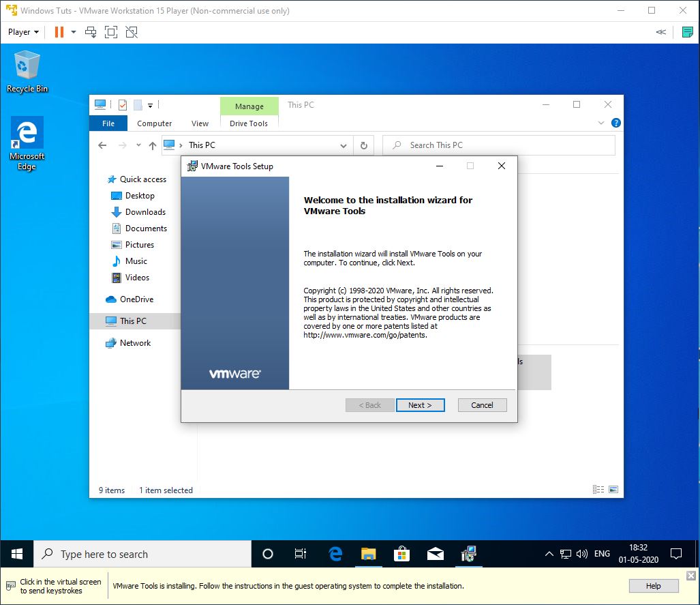This screenshot has width=700, height=605.
Task: Click File Explorer icon on taskbar
Action: point(368,554)
